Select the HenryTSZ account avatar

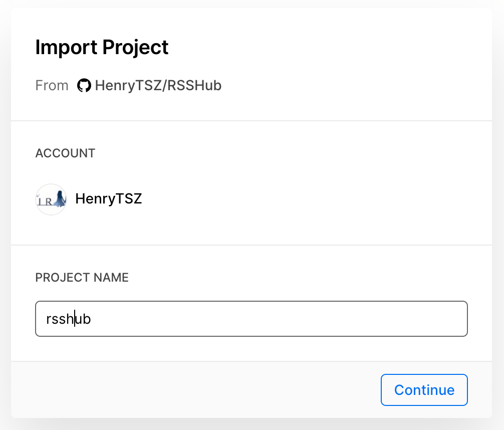[x=51, y=199]
